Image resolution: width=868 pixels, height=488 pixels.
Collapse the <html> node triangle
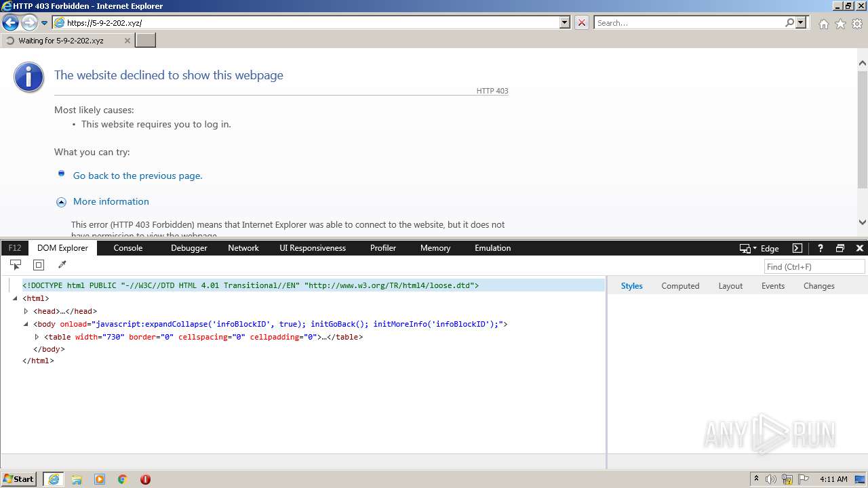(15, 299)
